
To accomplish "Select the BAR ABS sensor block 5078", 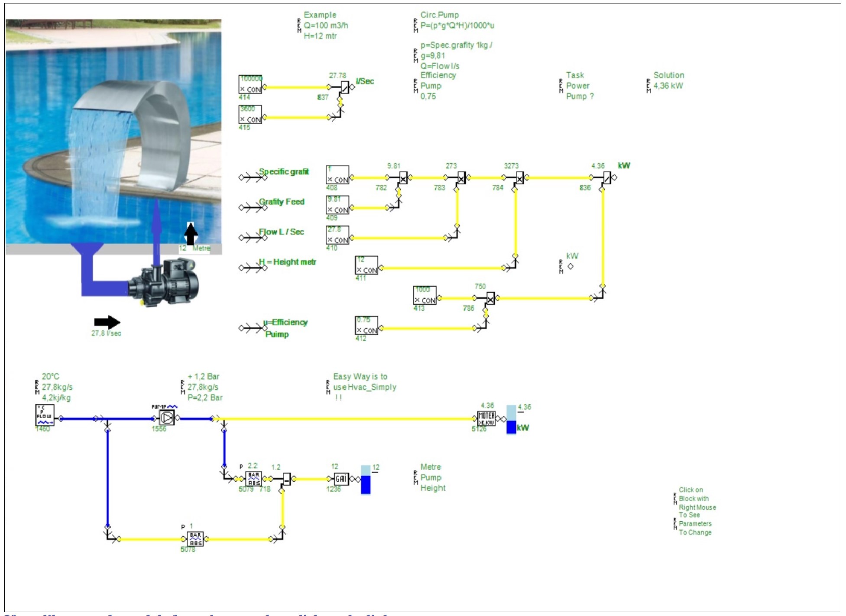I will [x=195, y=539].
